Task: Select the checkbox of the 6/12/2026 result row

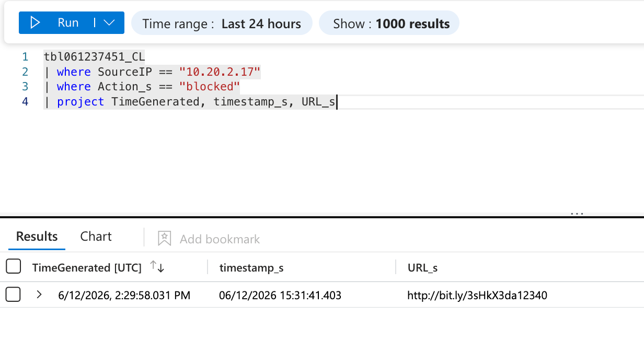Action: pos(14,295)
